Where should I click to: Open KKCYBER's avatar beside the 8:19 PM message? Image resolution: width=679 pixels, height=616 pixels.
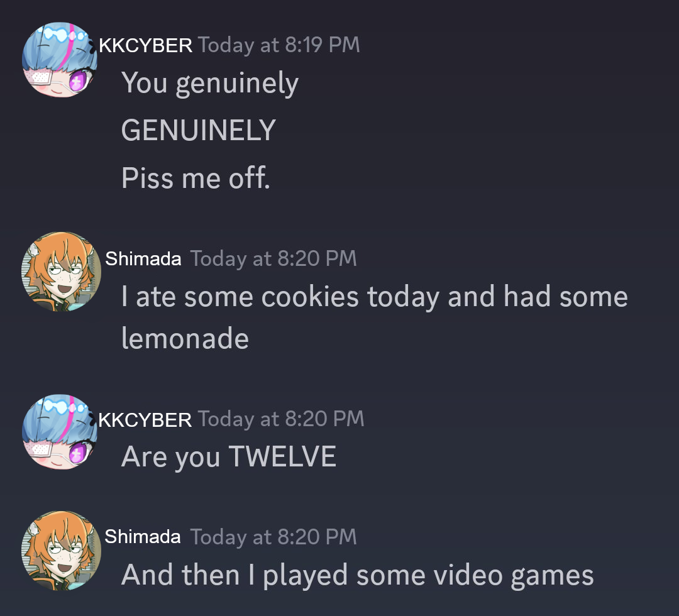[60, 59]
